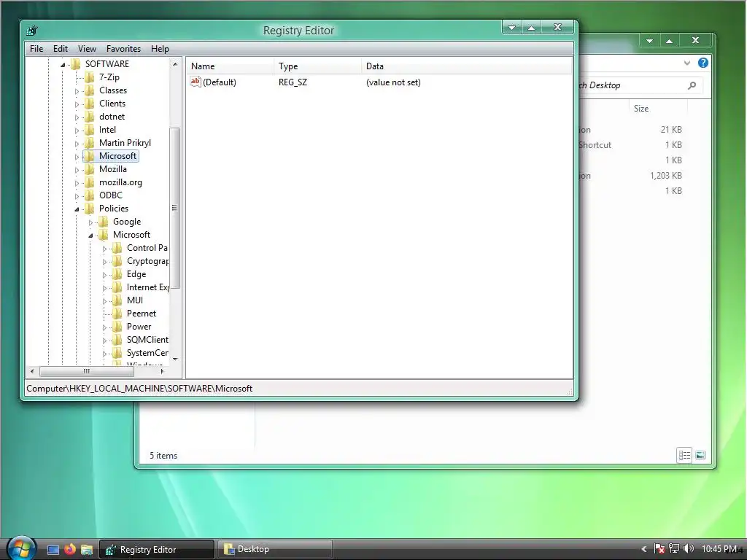
Task: Select the mozilla.org folder icon
Action: pos(89,182)
